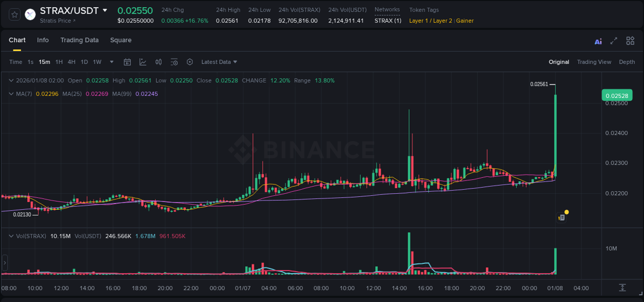
Task: Select the 1s timeframe
Action: click(30, 61)
